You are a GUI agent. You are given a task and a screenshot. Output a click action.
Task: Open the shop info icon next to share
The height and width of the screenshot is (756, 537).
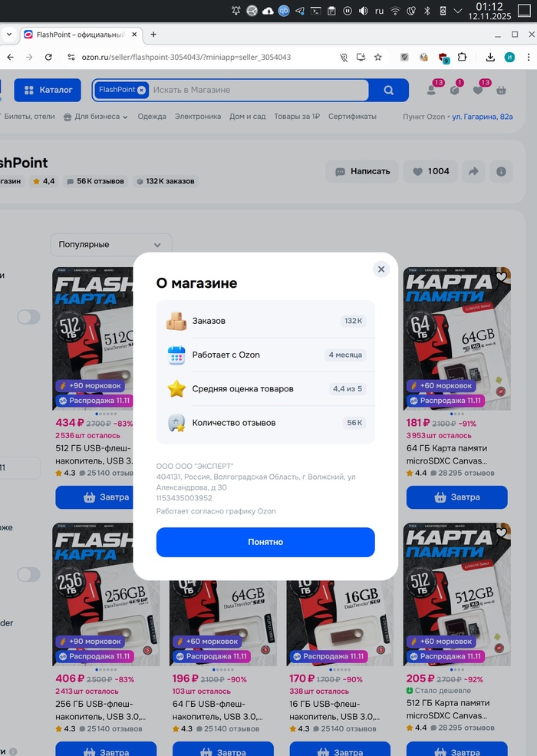point(501,171)
